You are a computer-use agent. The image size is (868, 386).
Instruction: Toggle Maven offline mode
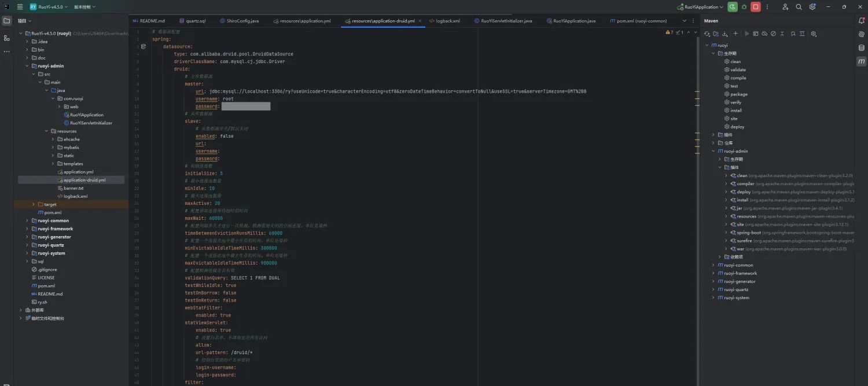click(764, 34)
